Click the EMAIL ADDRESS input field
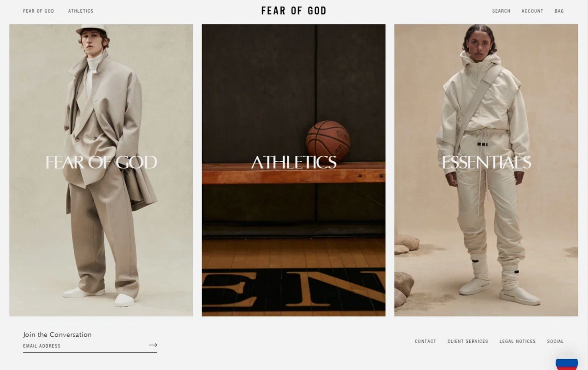588x370 pixels. (84, 346)
